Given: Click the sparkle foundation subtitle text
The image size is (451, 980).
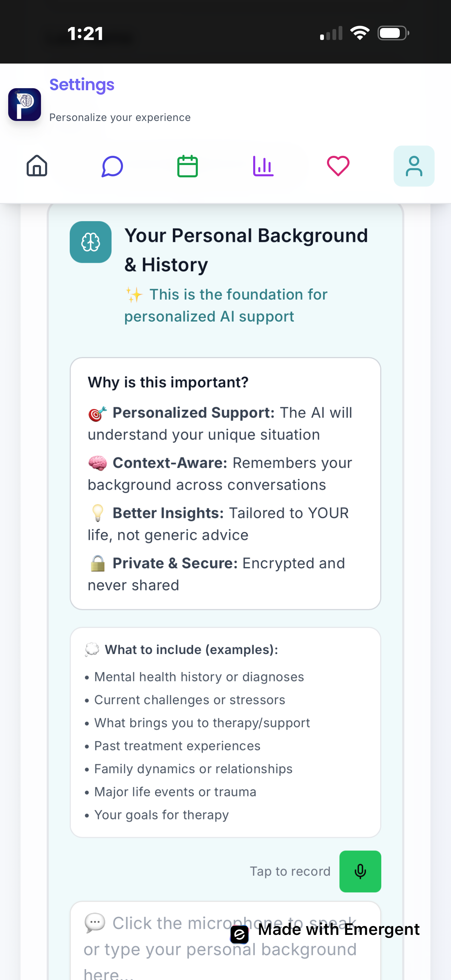Looking at the screenshot, I should pos(226,305).
